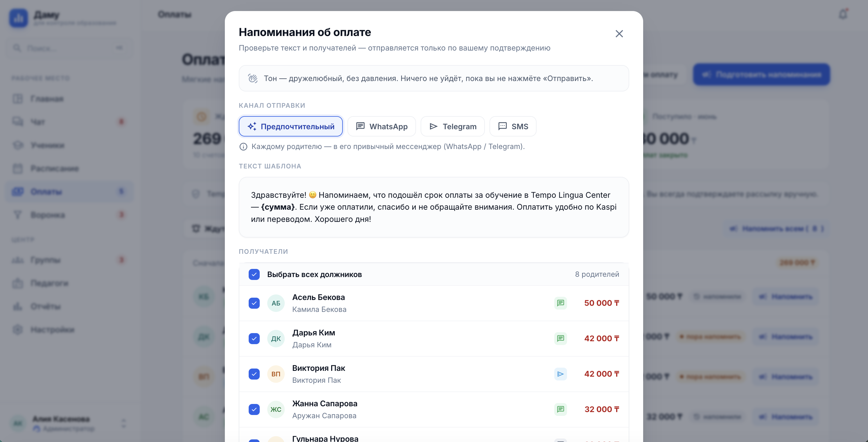Click the ЖС avatar of Жанна Сапарова
Image resolution: width=868 pixels, height=442 pixels.
click(x=276, y=409)
